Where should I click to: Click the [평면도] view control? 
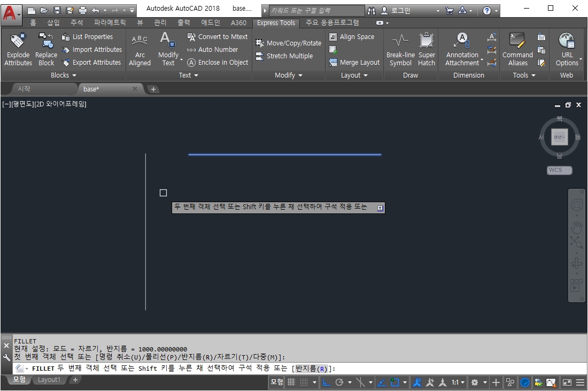click(x=23, y=104)
